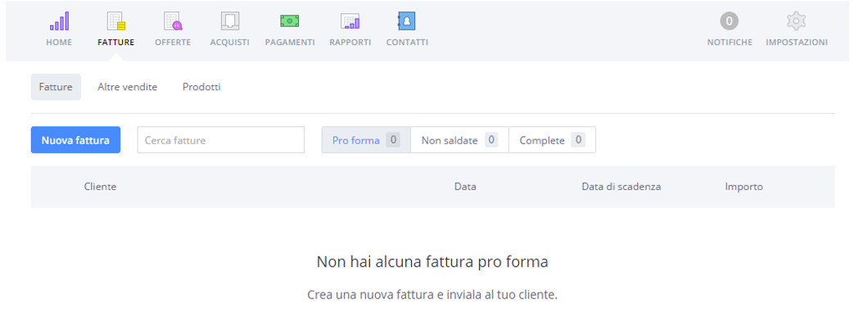Image resolution: width=868 pixels, height=318 pixels.
Task: Focus the Cerca fatture search field
Action: point(221,140)
